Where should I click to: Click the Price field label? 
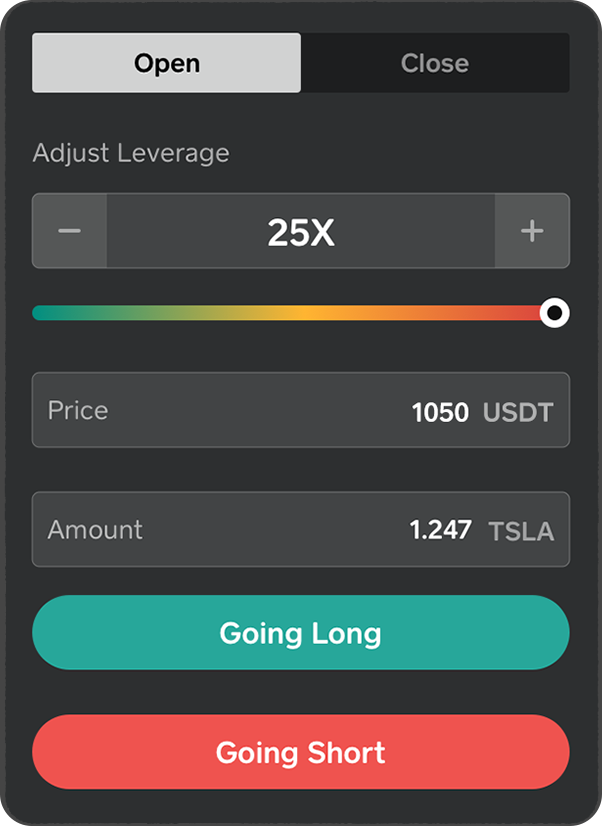click(78, 411)
